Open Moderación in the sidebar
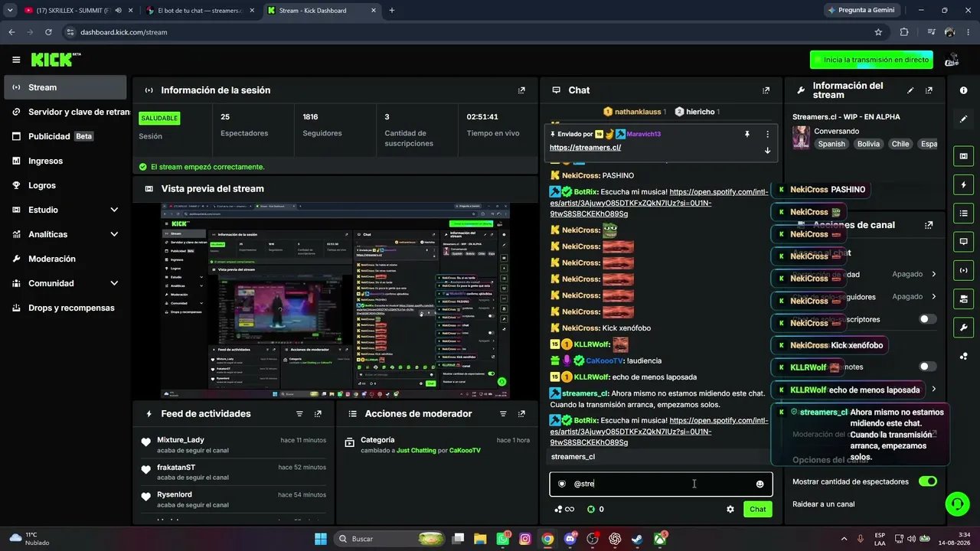The image size is (980, 551). 65,259
